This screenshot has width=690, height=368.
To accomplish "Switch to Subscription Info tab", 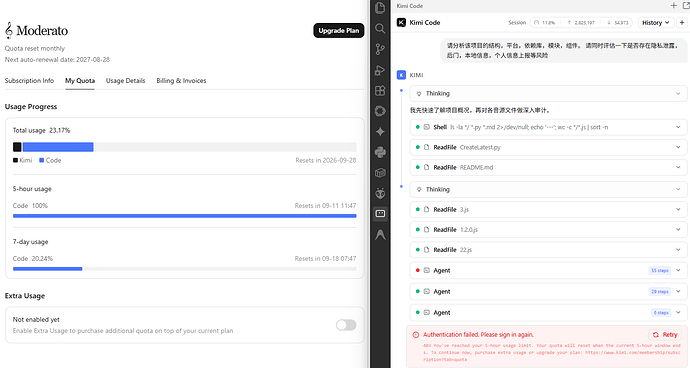I will 29,81.
